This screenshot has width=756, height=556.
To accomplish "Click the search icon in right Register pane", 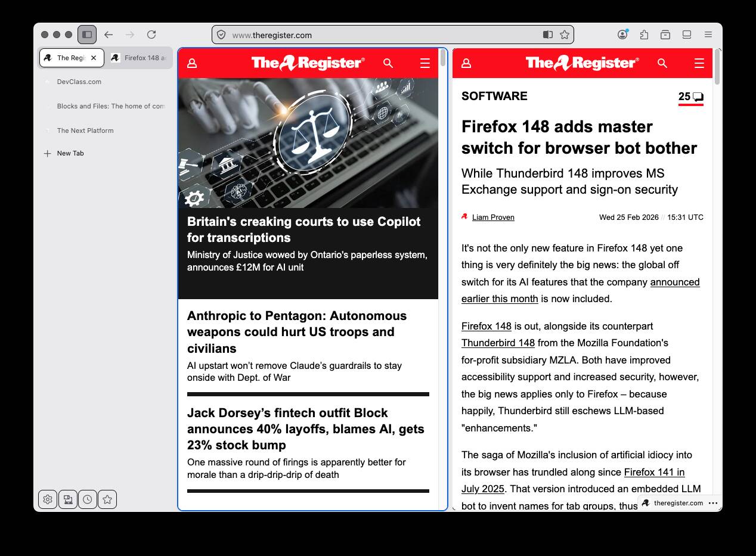I will coord(662,63).
